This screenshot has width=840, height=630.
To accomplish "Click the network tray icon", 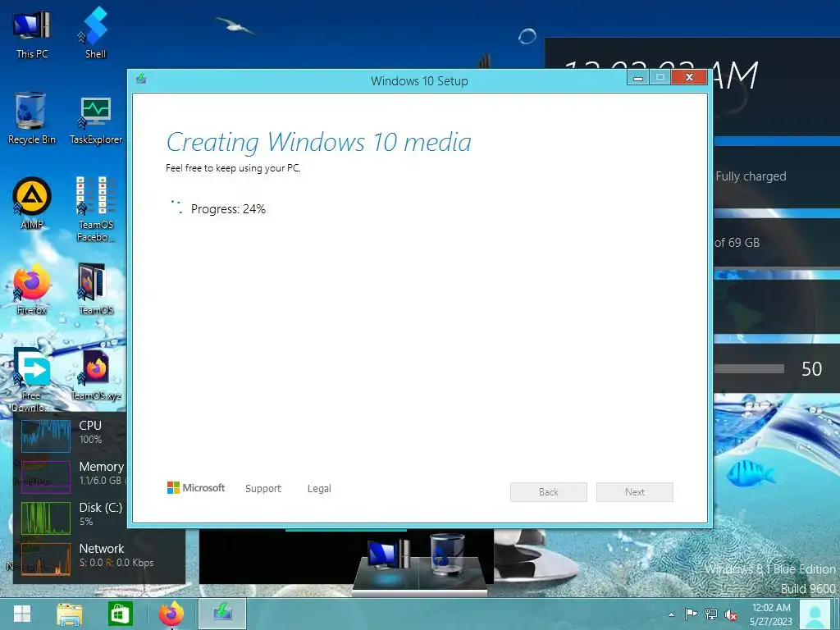I will click(x=711, y=614).
